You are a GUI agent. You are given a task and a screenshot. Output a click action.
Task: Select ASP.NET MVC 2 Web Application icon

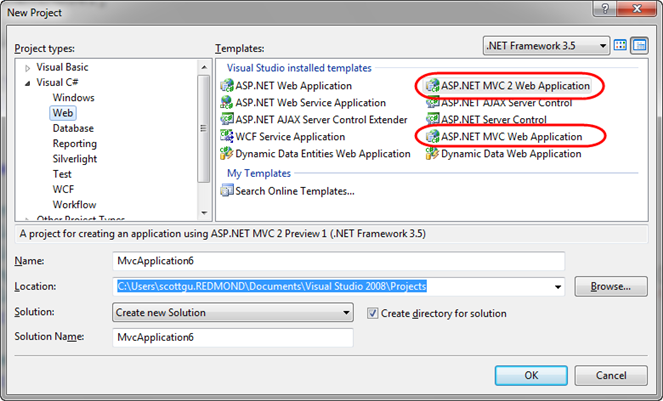433,86
